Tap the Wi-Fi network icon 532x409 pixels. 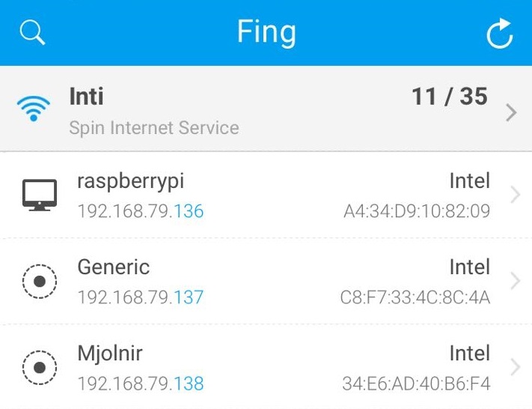(x=34, y=109)
